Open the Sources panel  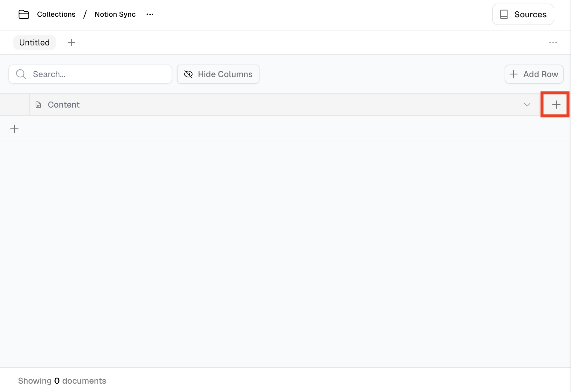(x=523, y=14)
